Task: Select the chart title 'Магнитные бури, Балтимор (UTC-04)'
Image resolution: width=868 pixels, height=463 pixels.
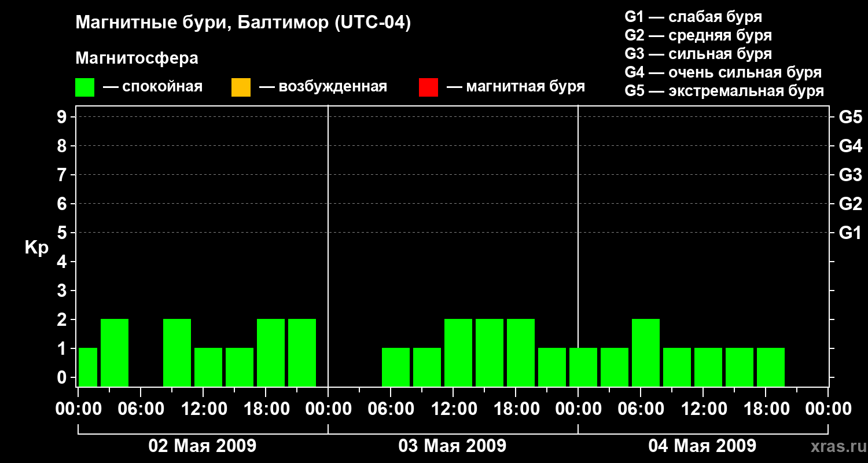Action: tap(243, 23)
